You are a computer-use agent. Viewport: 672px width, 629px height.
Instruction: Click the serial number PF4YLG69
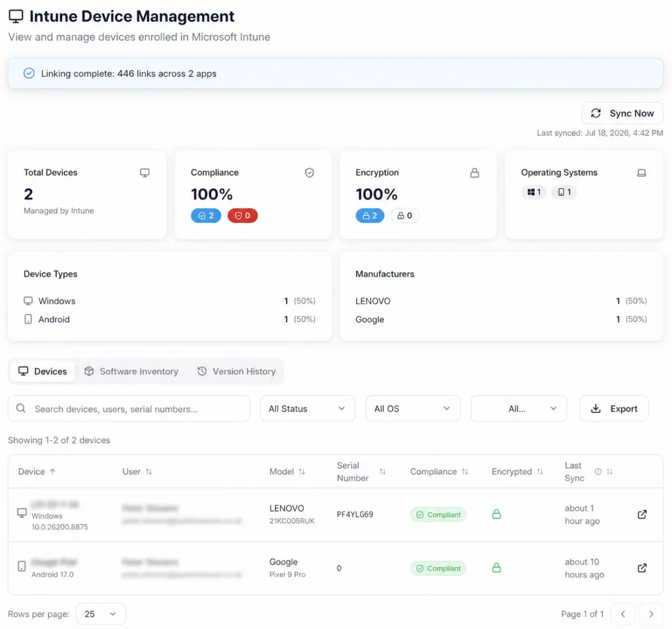(x=355, y=514)
